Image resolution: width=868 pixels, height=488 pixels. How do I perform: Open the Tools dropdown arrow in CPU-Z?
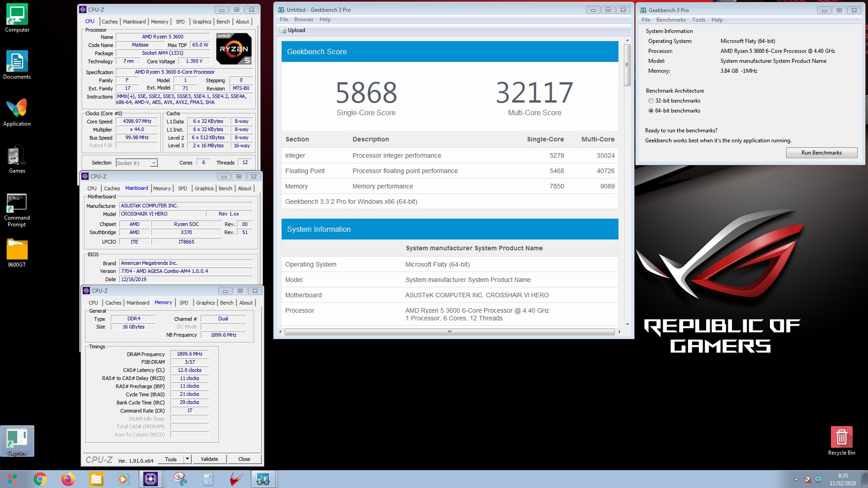pyautogui.click(x=187, y=459)
